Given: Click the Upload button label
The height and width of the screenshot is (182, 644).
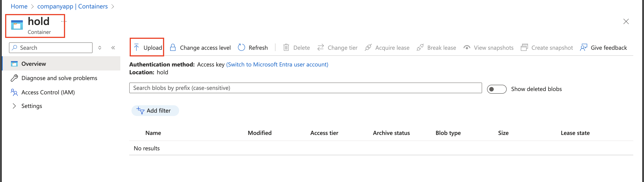Looking at the screenshot, I should pos(153,48).
